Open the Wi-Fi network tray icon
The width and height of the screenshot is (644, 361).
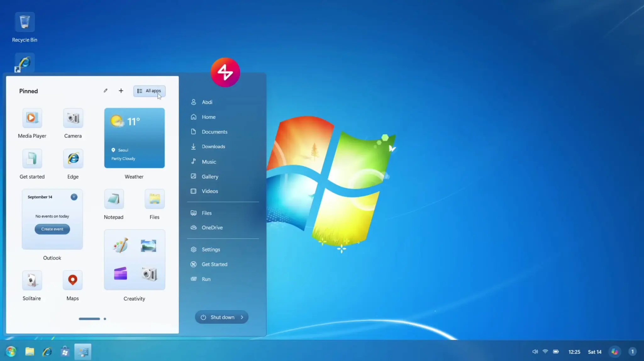545,352
